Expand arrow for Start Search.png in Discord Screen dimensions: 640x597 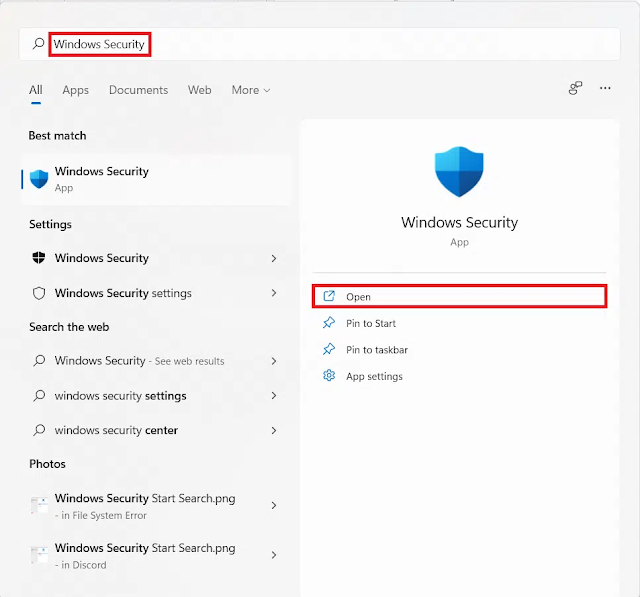point(274,555)
